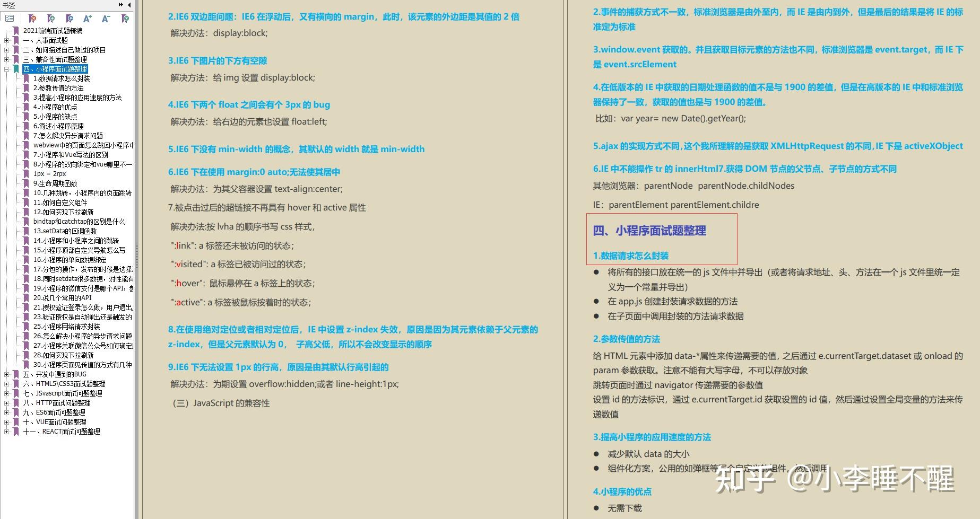Open the 2021前端面试题精编 bookmark
The image size is (980, 519).
pos(53,31)
